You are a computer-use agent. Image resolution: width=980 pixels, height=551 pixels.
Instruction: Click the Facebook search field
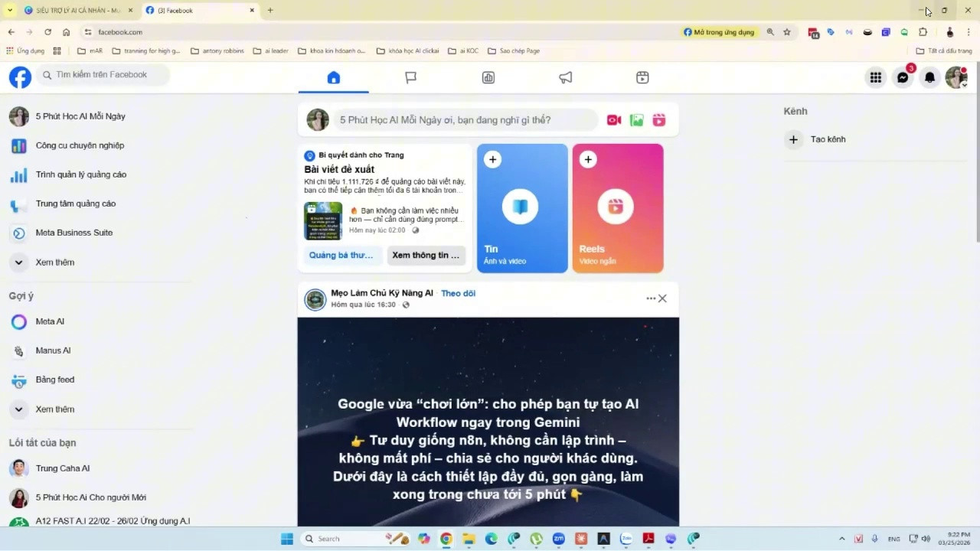[103, 75]
